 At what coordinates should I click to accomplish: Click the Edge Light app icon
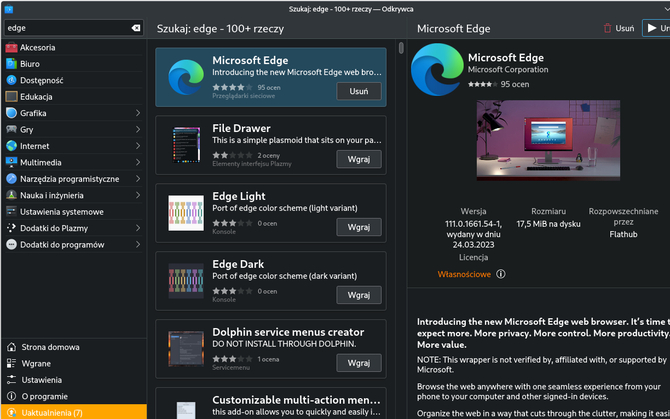[x=186, y=213]
